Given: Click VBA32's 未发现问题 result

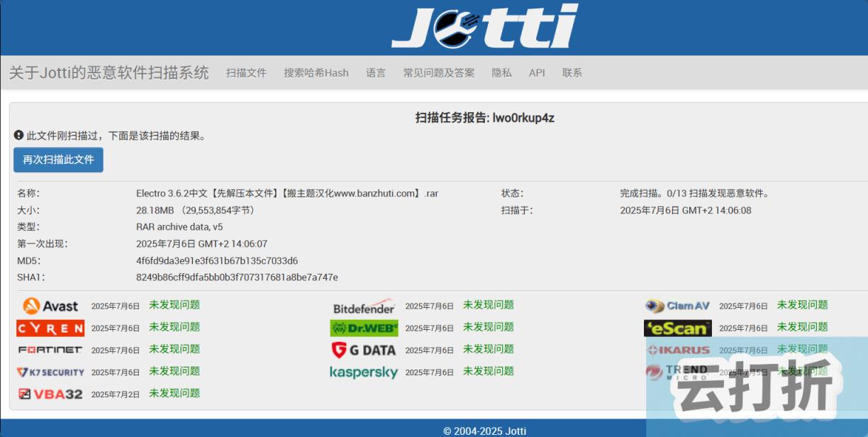Looking at the screenshot, I should tap(174, 393).
